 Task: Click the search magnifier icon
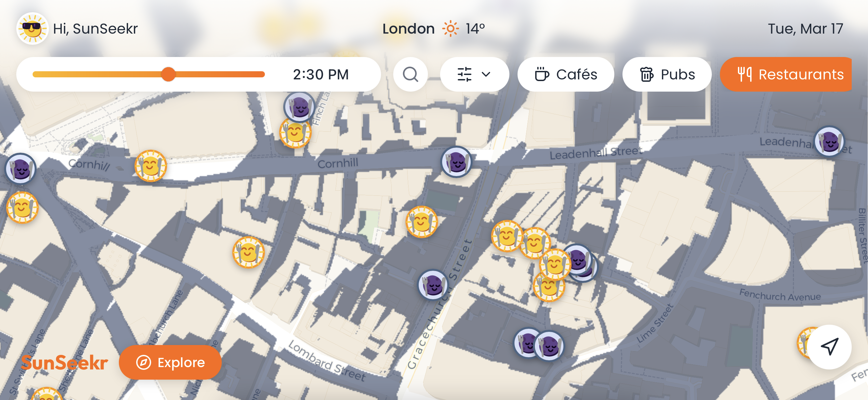click(410, 74)
